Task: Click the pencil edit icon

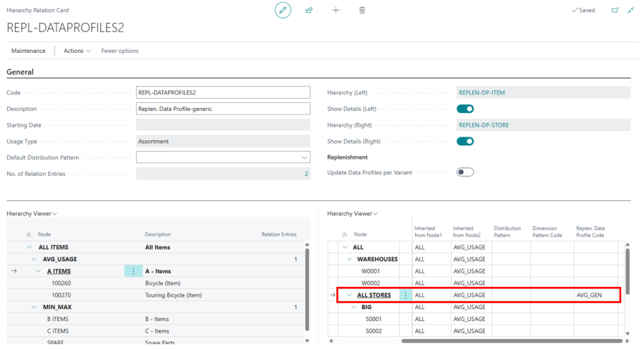Action: coord(283,10)
